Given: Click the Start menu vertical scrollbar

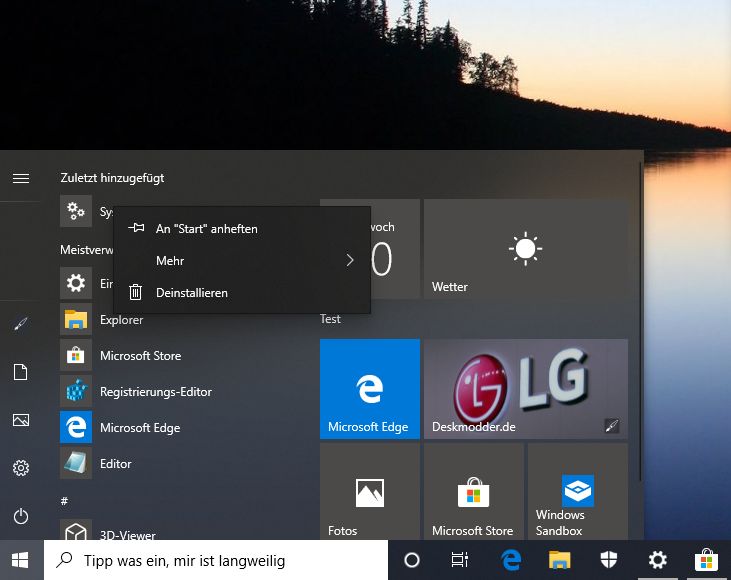Looking at the screenshot, I should (x=641, y=322).
